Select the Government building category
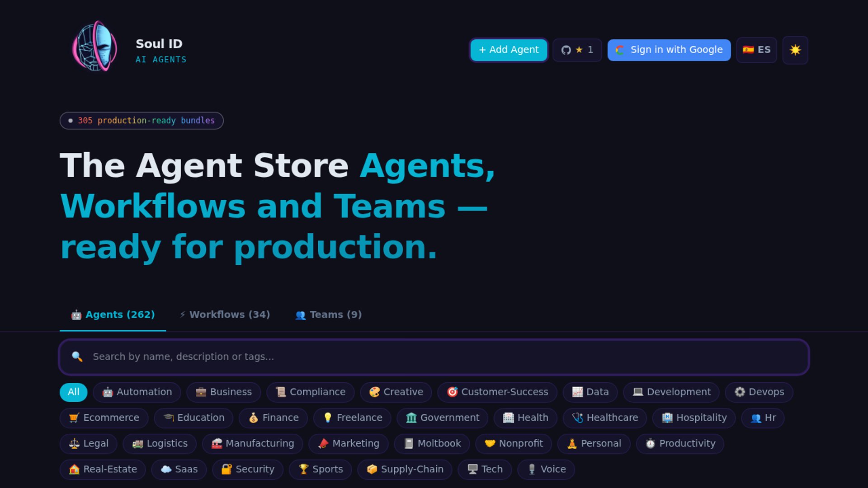This screenshot has width=868, height=488. point(442,418)
